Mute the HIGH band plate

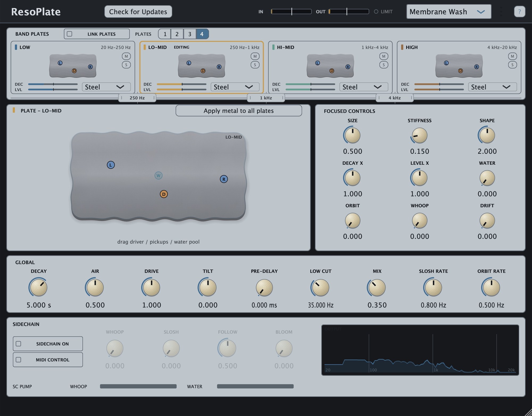(513, 56)
